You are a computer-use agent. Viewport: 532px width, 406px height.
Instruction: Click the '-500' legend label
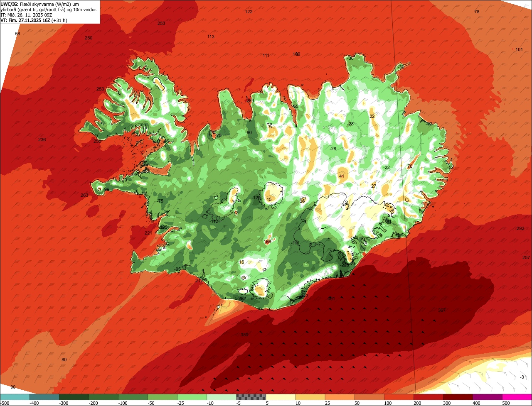5,403
